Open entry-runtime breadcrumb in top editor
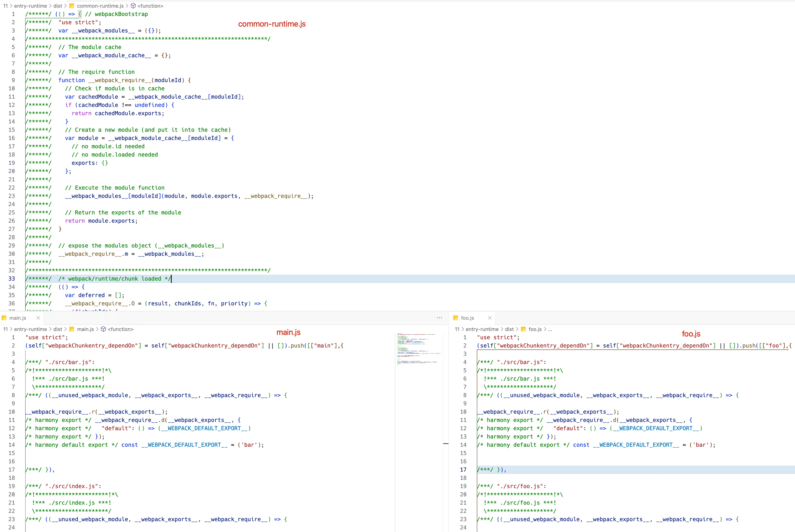This screenshot has width=795, height=532. tap(31, 6)
